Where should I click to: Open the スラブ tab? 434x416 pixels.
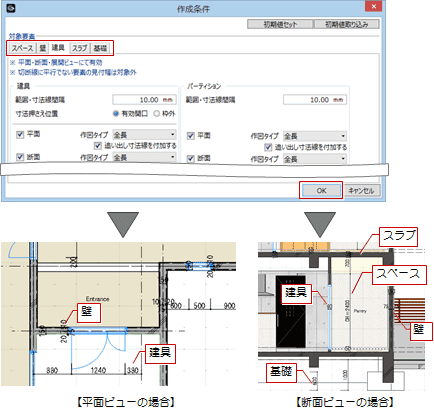[80, 48]
